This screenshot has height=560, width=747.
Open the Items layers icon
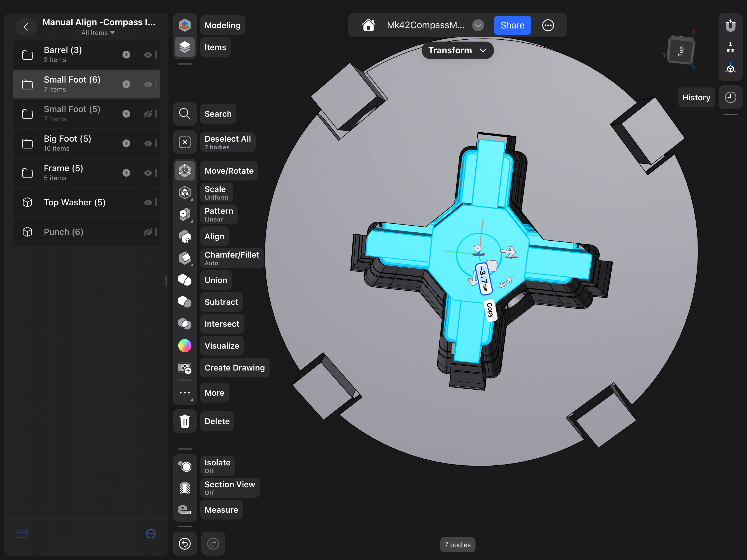(185, 47)
